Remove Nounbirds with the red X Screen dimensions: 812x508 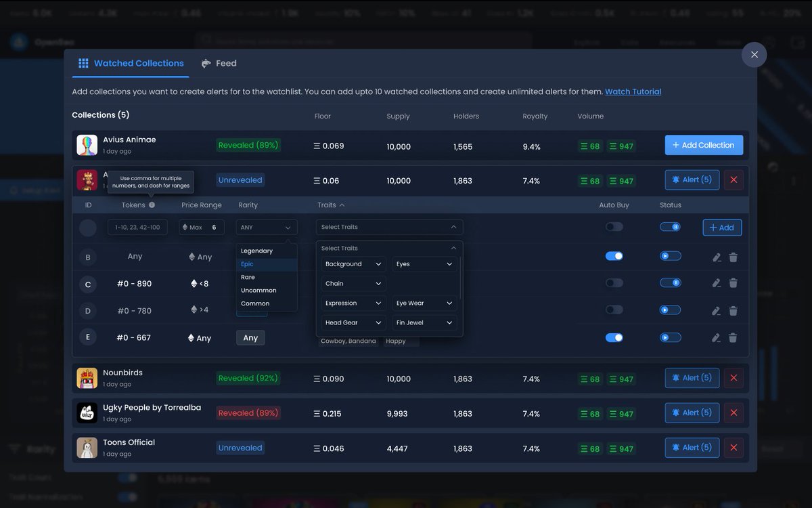point(734,378)
